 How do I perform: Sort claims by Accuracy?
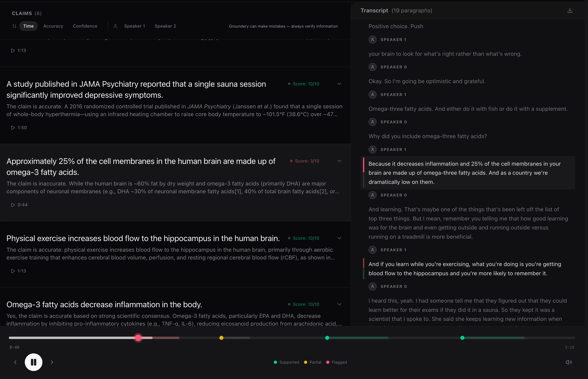pos(53,26)
